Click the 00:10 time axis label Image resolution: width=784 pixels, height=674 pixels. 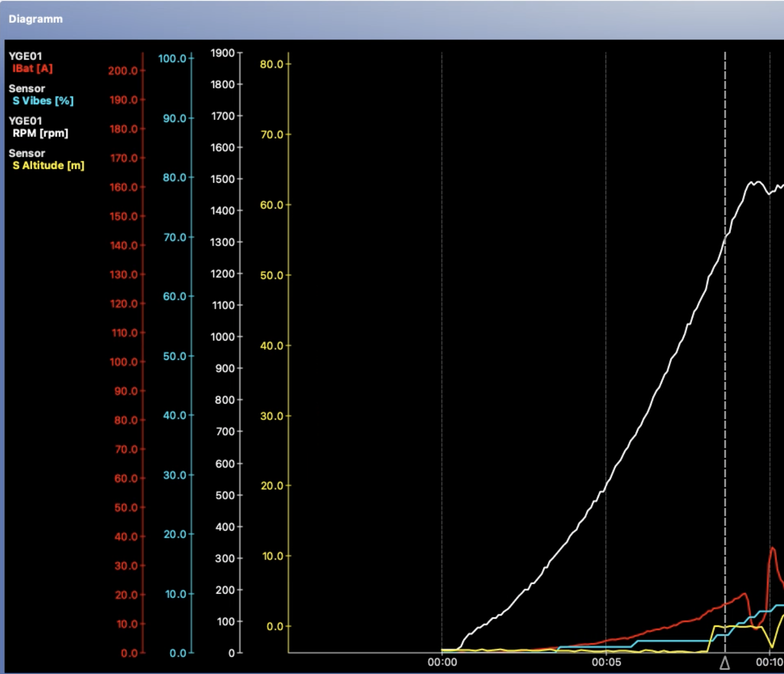[x=769, y=662]
